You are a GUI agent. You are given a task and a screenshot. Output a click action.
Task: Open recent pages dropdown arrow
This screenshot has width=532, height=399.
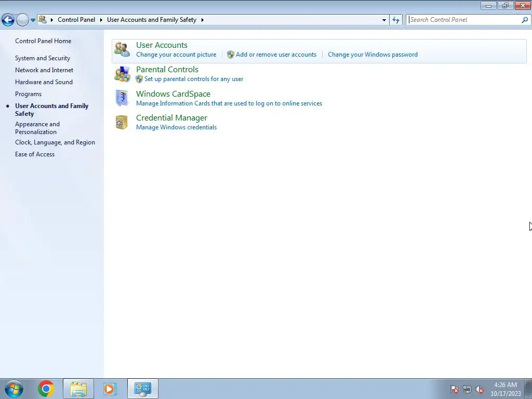click(33, 20)
